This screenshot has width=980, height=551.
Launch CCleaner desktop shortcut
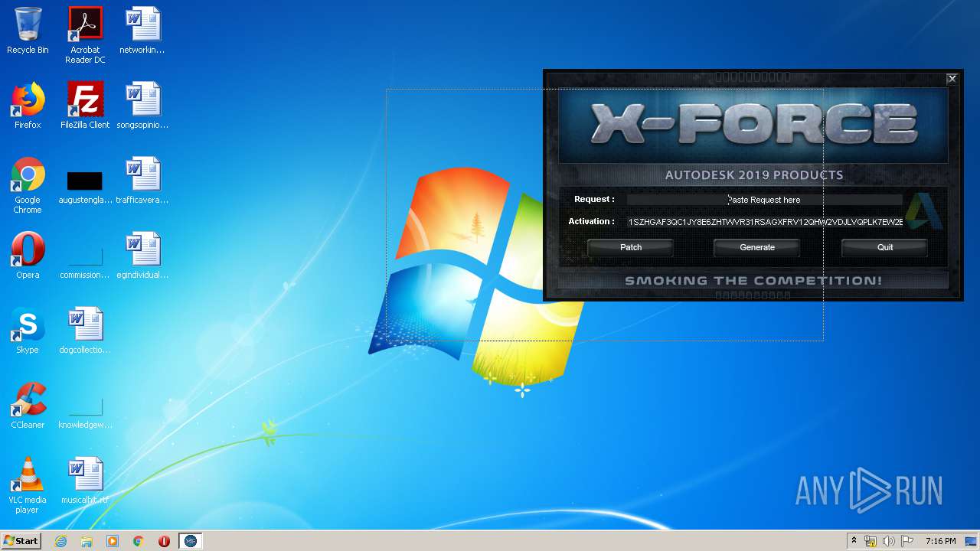(28, 406)
